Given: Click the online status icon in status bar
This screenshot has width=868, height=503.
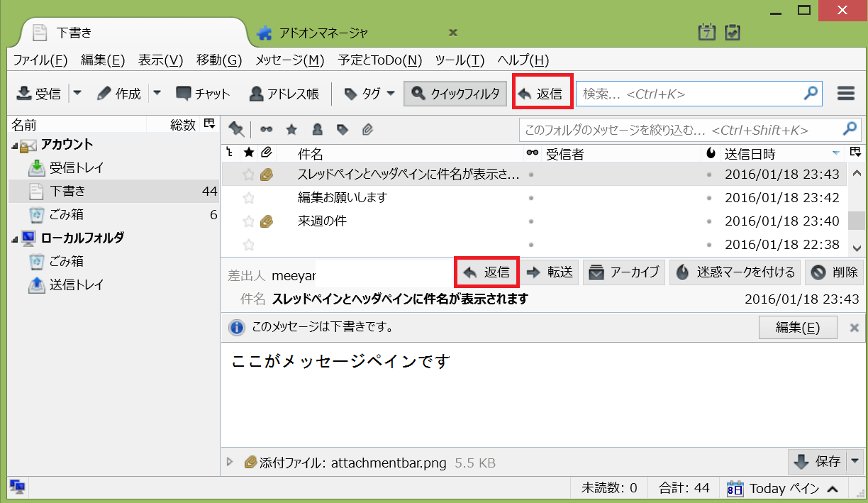Looking at the screenshot, I should click(18, 487).
